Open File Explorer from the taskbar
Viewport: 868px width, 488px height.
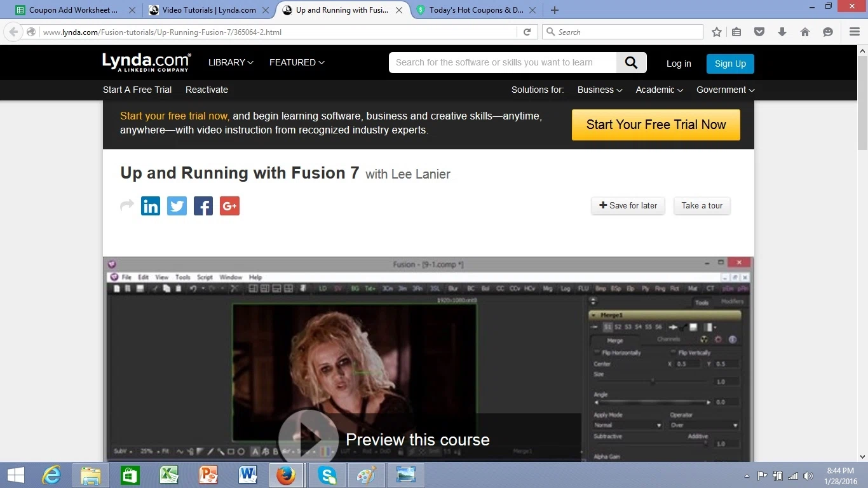[x=91, y=475]
